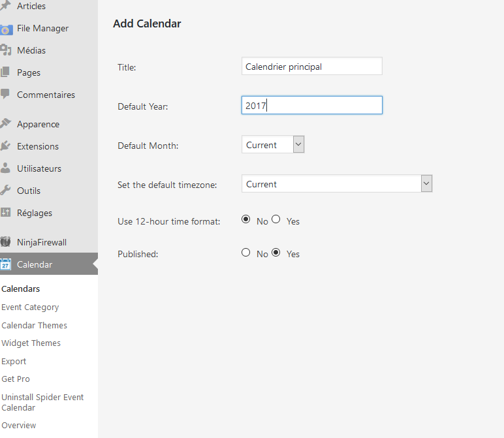Click the NinjaFirewall shield icon
Viewport: 504px width, 438px height.
click(5, 242)
